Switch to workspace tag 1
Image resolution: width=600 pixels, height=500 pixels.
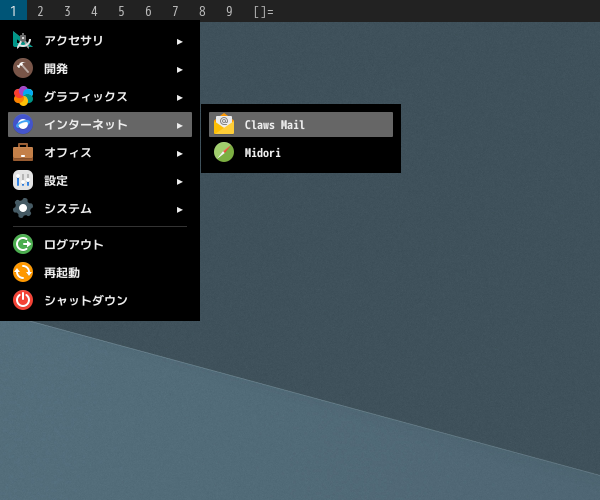tap(13, 11)
